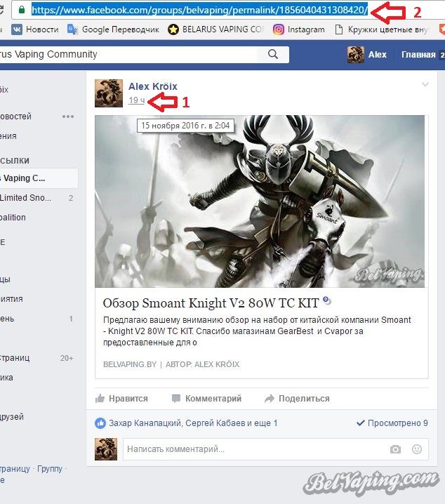Attach a photo via camera icon
This screenshot has height=504, width=445.
click(396, 449)
